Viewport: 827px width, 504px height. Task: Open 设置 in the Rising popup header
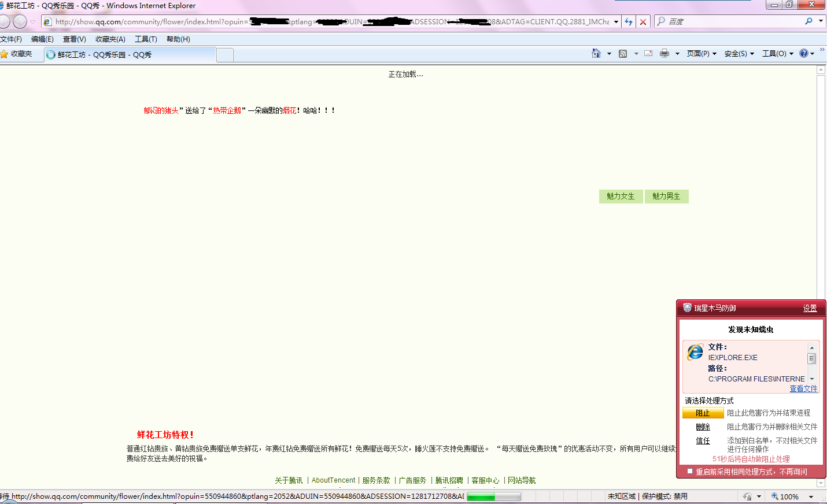pyautogui.click(x=810, y=309)
